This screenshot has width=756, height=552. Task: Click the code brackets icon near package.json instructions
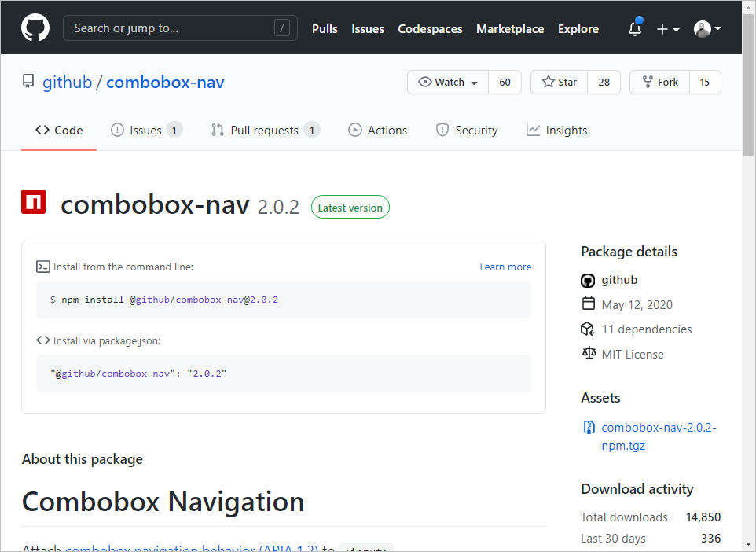(43, 340)
